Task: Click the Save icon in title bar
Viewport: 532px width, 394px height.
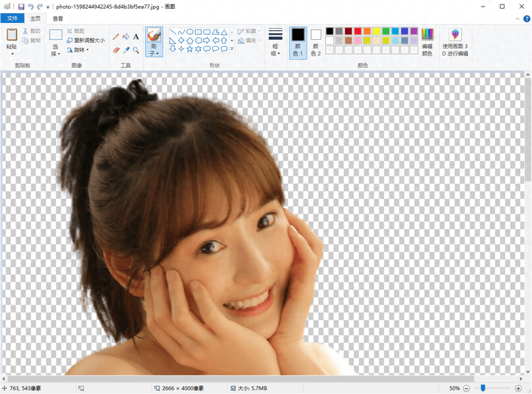Action: click(21, 6)
